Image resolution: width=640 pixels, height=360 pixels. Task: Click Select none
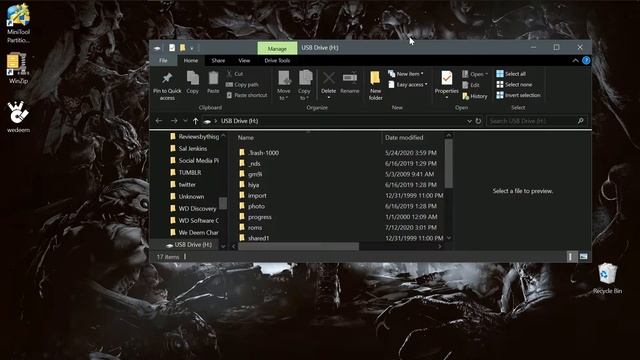[x=514, y=84]
